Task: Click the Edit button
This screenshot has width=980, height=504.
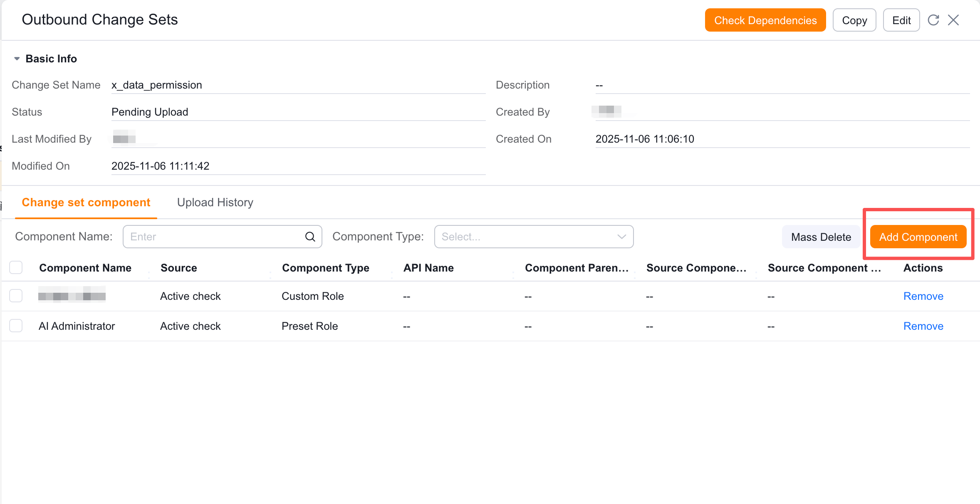Action: [901, 20]
